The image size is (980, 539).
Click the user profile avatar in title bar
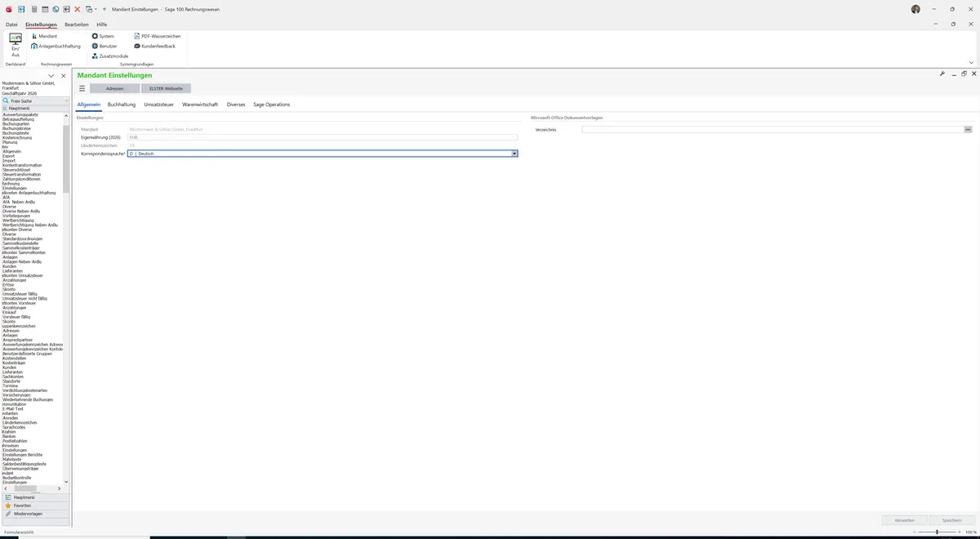[915, 9]
